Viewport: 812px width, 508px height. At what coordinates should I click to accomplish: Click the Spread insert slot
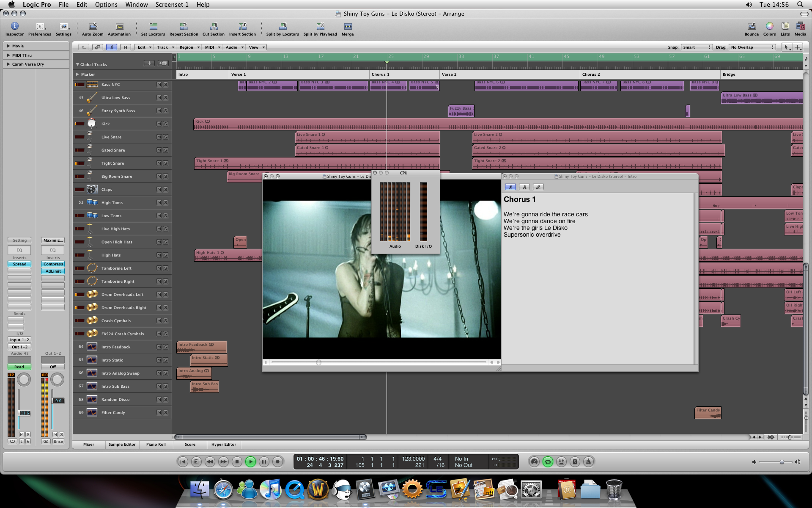point(19,264)
